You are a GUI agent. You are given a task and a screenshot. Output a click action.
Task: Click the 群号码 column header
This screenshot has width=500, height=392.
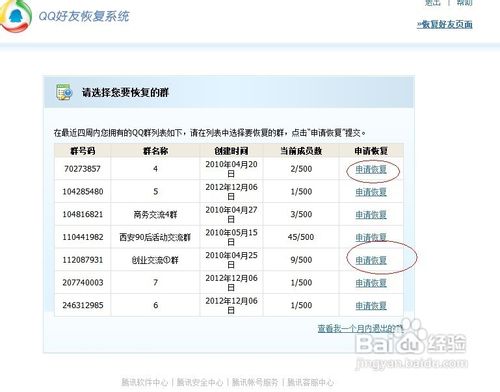83,151
